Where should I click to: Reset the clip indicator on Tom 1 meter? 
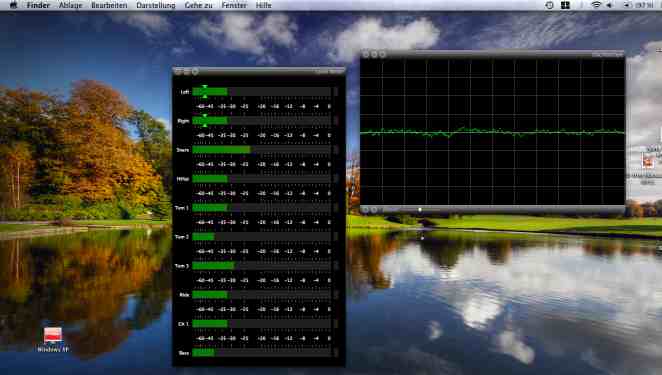(336, 208)
